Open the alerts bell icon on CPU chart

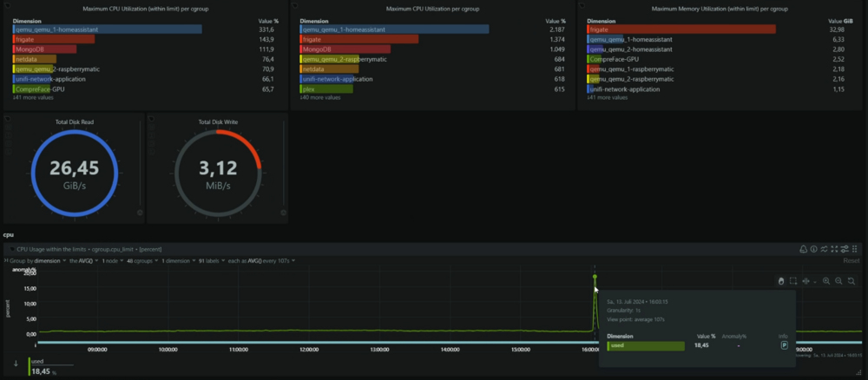pyautogui.click(x=803, y=249)
